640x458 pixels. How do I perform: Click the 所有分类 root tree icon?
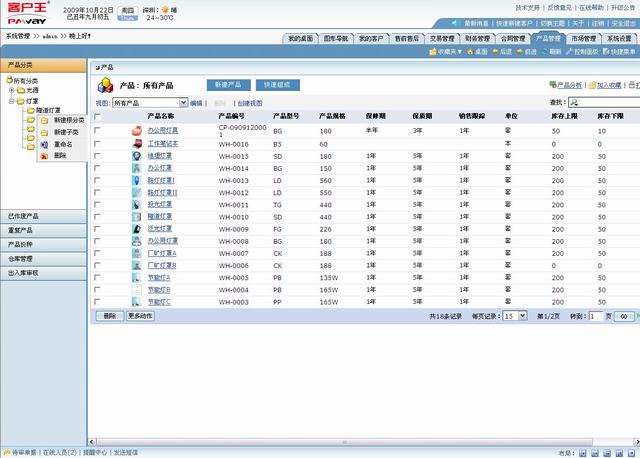pos(10,78)
